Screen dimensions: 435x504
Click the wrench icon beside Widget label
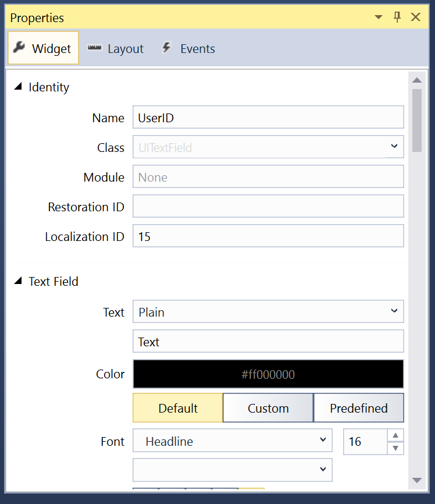point(19,48)
